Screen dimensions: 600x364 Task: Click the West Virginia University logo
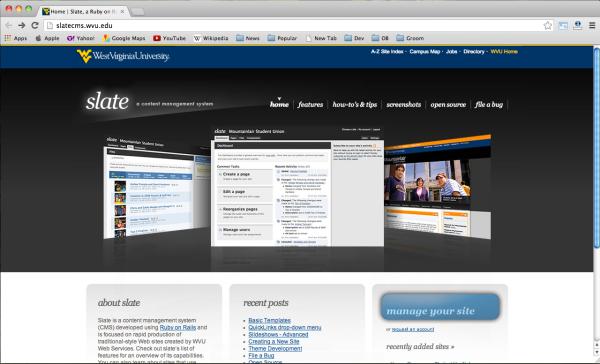click(x=123, y=56)
